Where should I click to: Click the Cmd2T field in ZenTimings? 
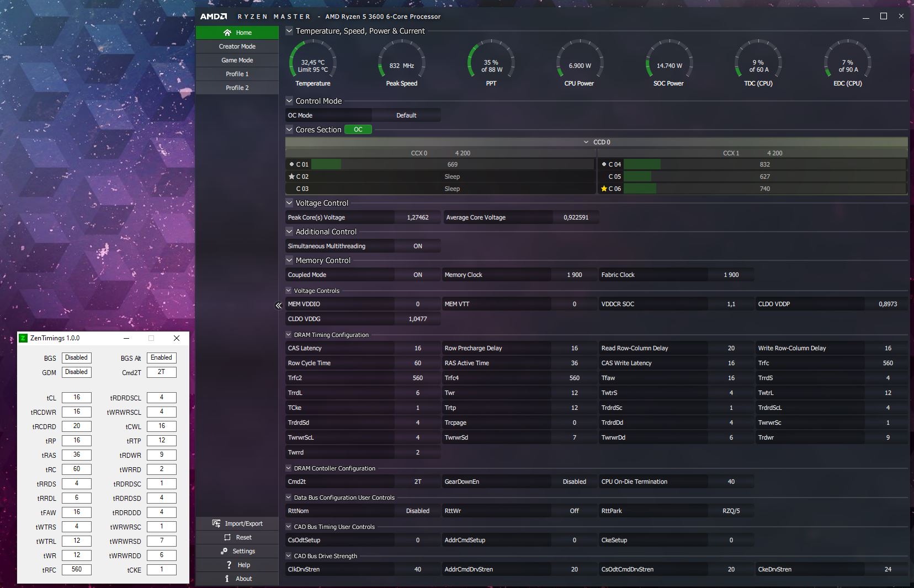162,372
